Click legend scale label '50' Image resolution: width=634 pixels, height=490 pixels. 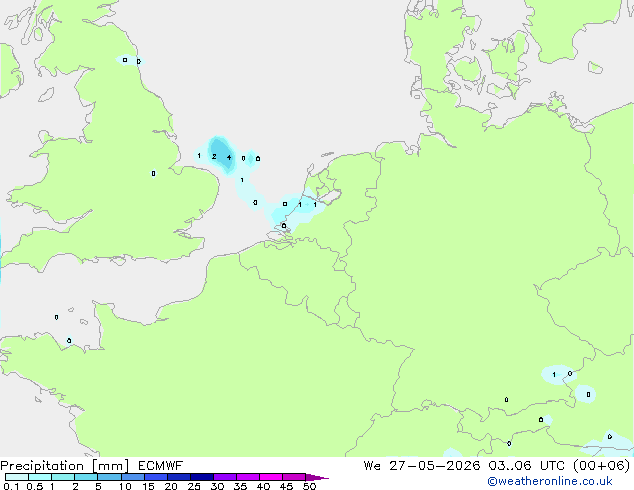click(310, 486)
